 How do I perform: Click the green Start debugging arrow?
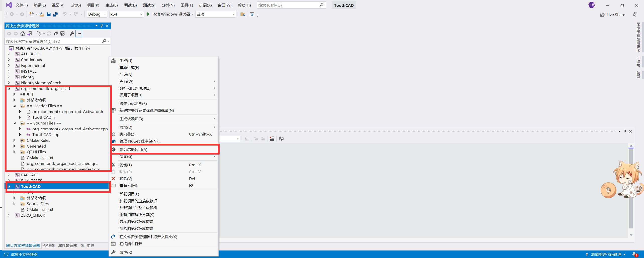148,14
